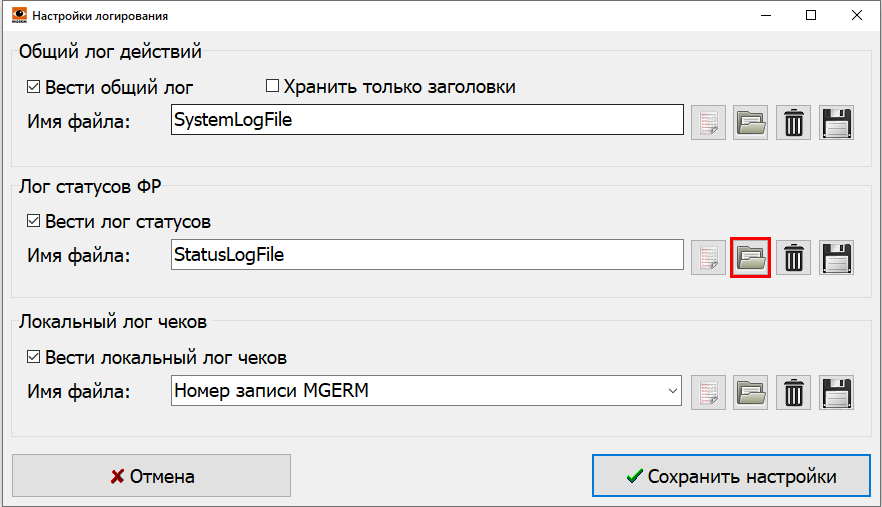
Task: View the general action log file
Action: [x=709, y=122]
